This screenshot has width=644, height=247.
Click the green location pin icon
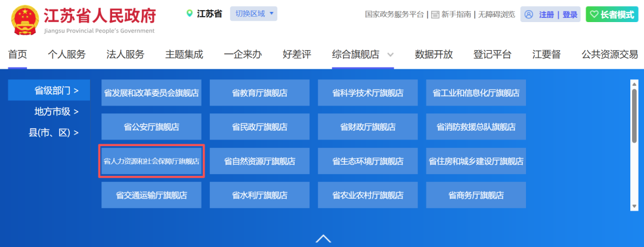point(190,14)
